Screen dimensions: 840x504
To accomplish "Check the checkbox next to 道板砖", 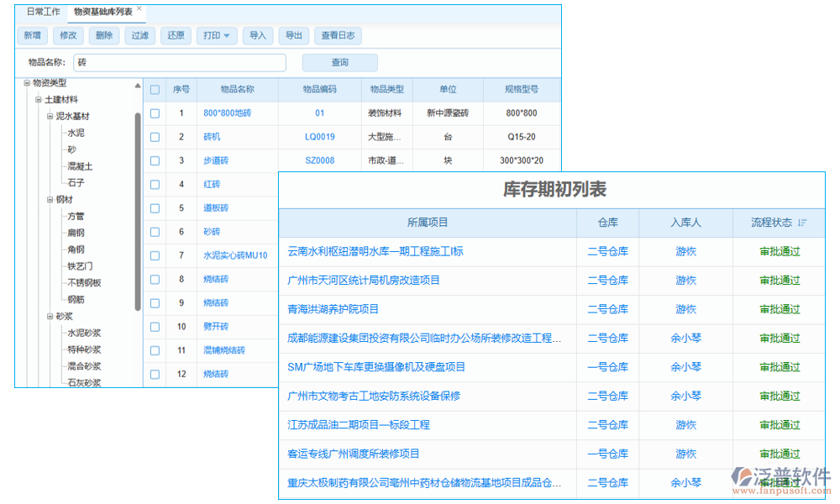I will (x=154, y=207).
